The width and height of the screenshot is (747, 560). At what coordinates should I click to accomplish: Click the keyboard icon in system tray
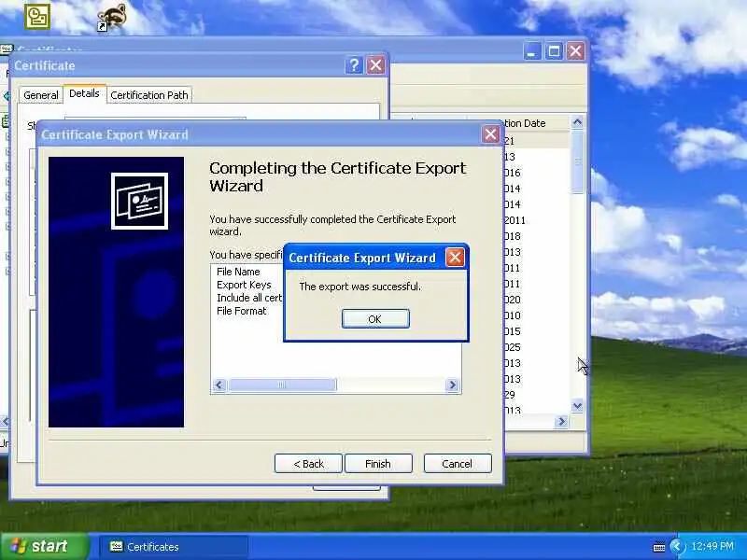tap(659, 547)
